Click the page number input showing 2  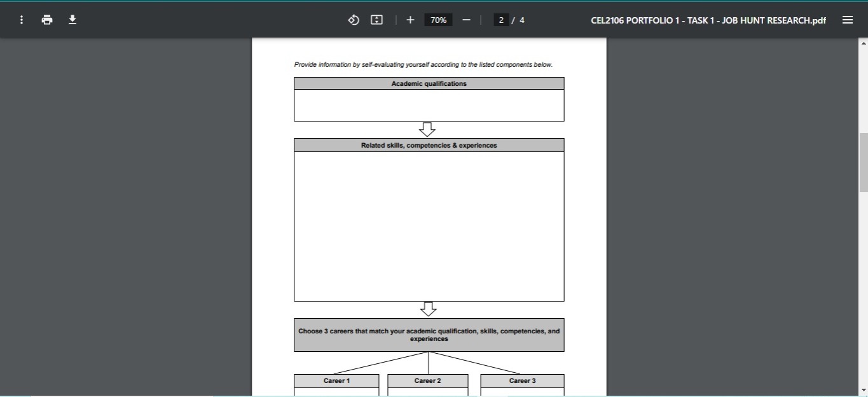501,20
